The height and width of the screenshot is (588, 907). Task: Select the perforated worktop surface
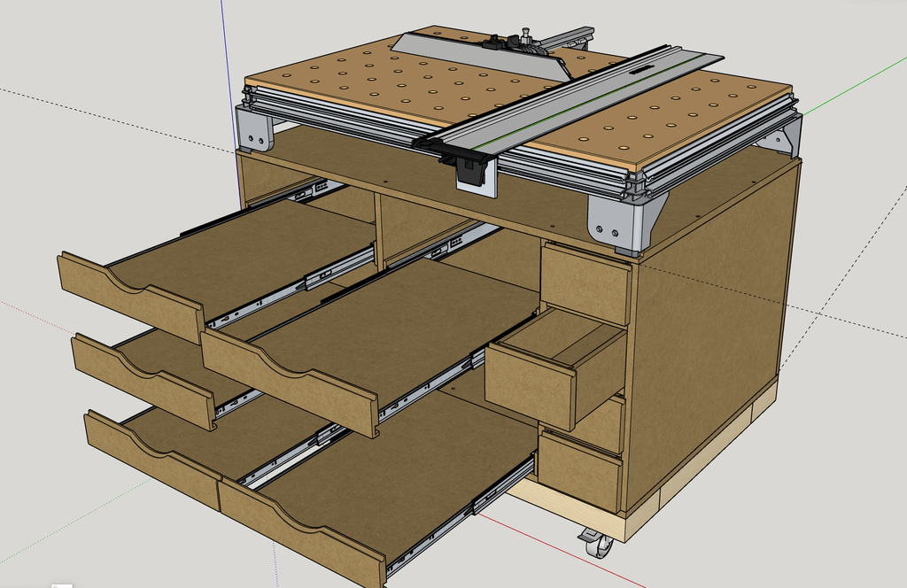517,96
